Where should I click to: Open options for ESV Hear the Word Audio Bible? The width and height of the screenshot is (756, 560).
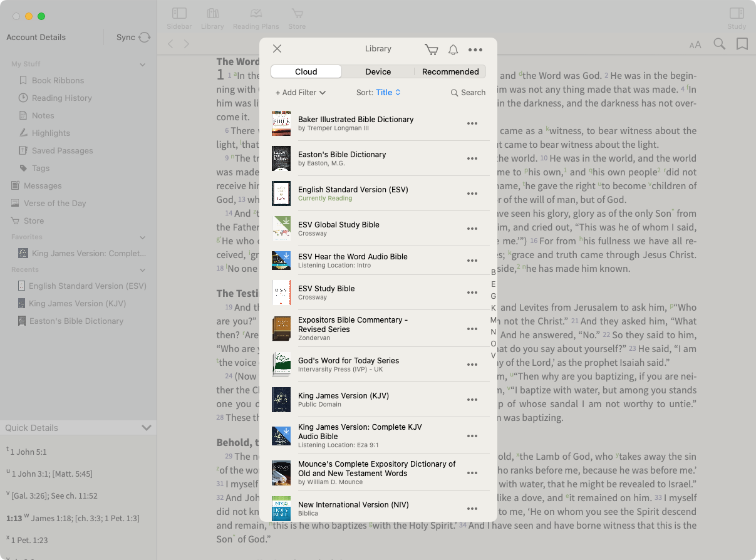click(473, 261)
